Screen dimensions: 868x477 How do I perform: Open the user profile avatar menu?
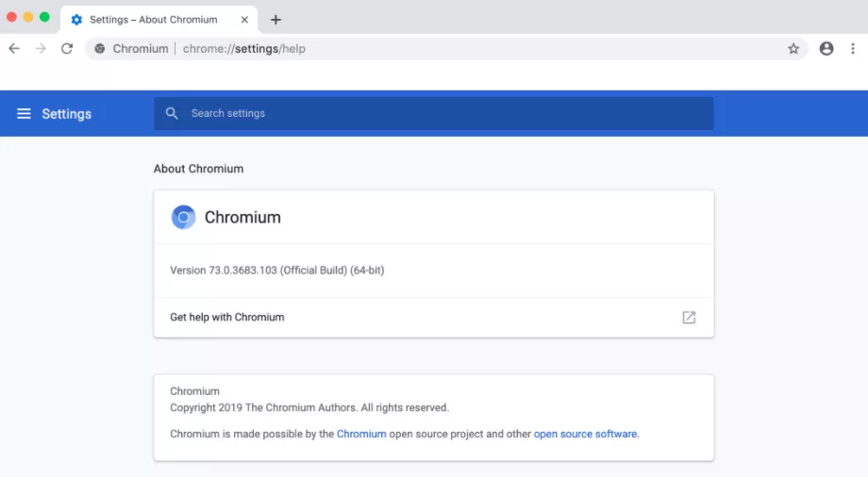(x=826, y=49)
